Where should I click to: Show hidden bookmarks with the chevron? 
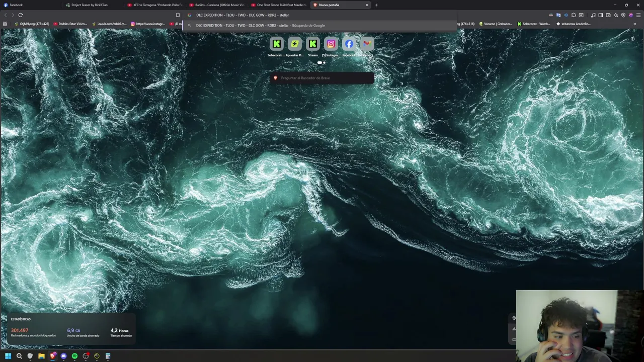(634, 24)
